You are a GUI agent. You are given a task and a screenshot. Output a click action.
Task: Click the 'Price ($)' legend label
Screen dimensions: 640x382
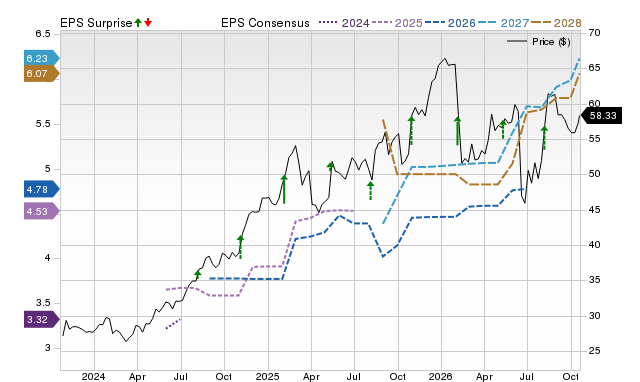(551, 42)
